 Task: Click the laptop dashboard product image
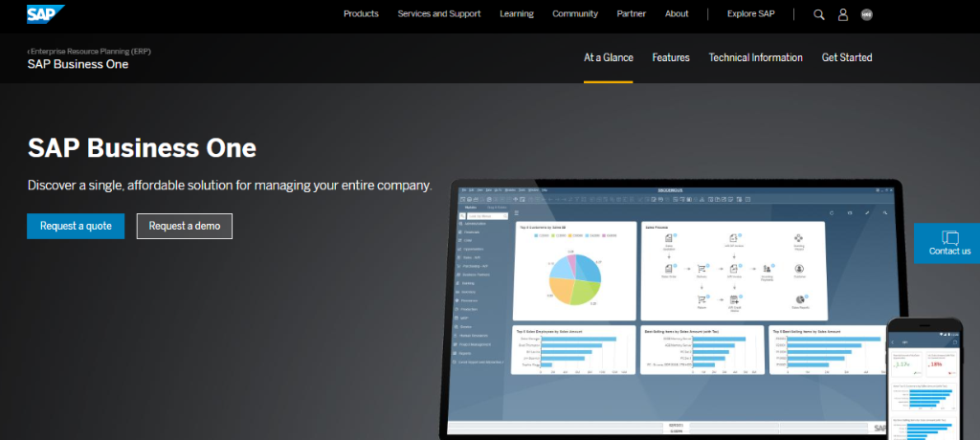tap(672, 309)
